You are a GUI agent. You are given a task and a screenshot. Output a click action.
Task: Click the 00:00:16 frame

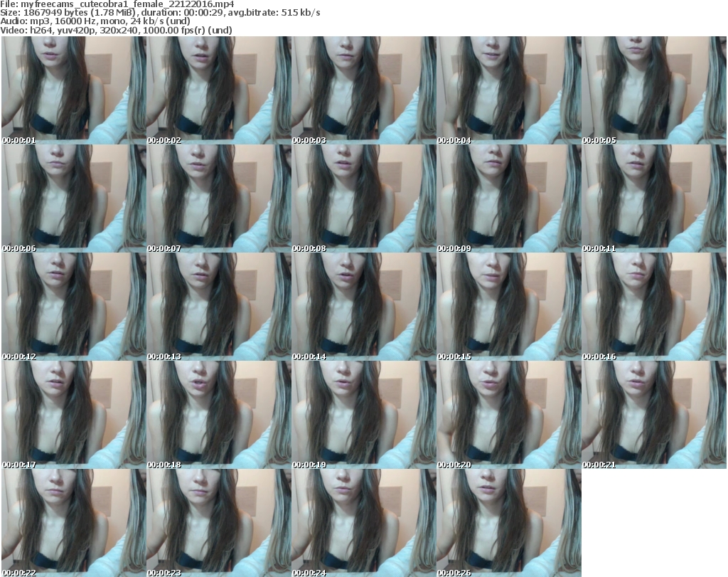(x=653, y=307)
